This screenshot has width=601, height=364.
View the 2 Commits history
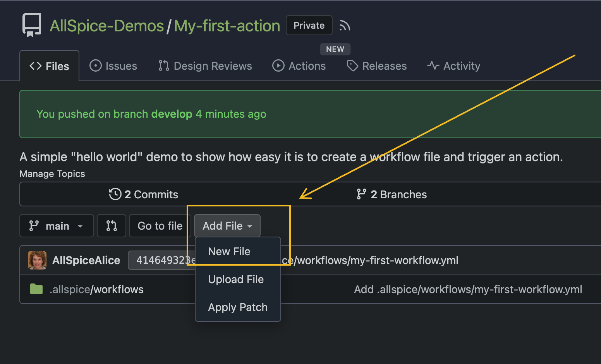144,194
